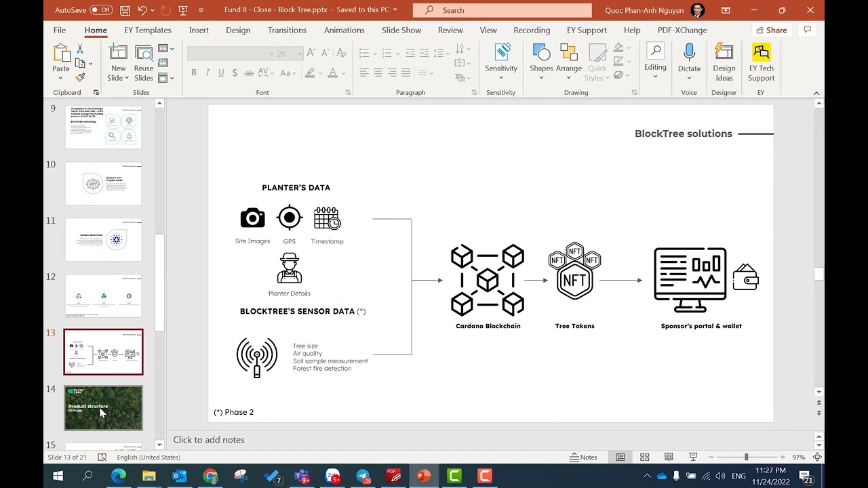
Task: Toggle Bold formatting
Action: point(194,73)
